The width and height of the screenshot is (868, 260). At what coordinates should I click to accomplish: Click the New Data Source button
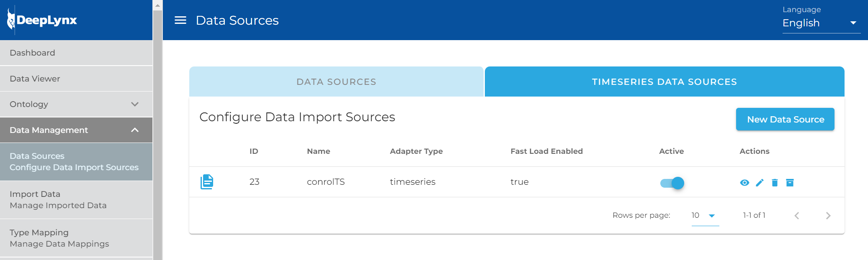(785, 120)
